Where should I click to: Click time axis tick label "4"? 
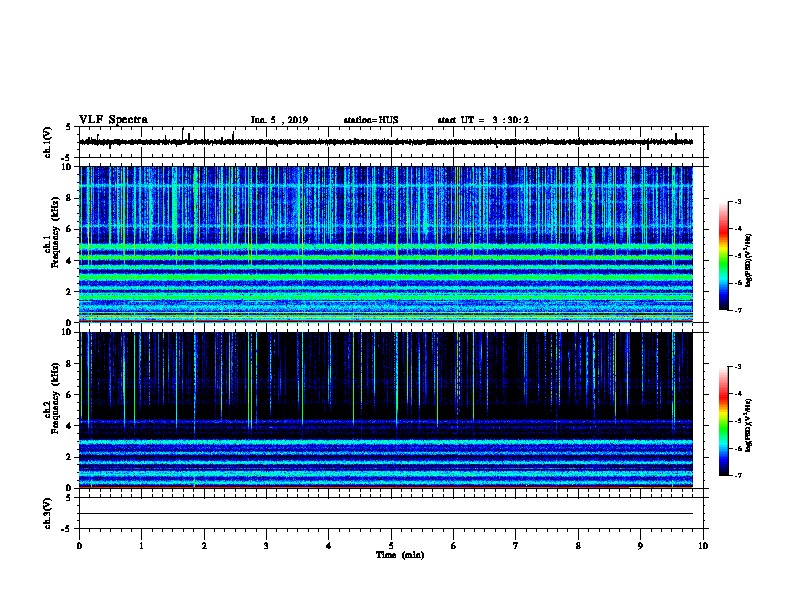point(329,546)
